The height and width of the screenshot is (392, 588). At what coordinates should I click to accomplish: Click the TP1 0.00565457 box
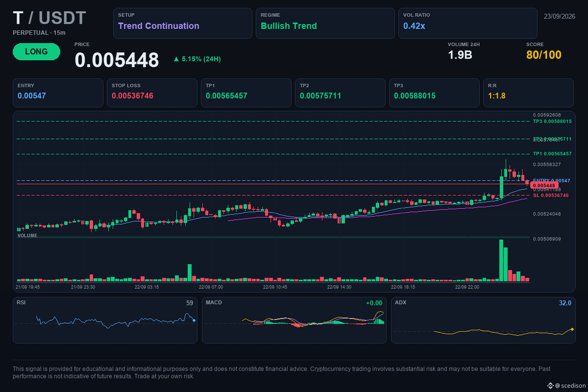click(246, 93)
